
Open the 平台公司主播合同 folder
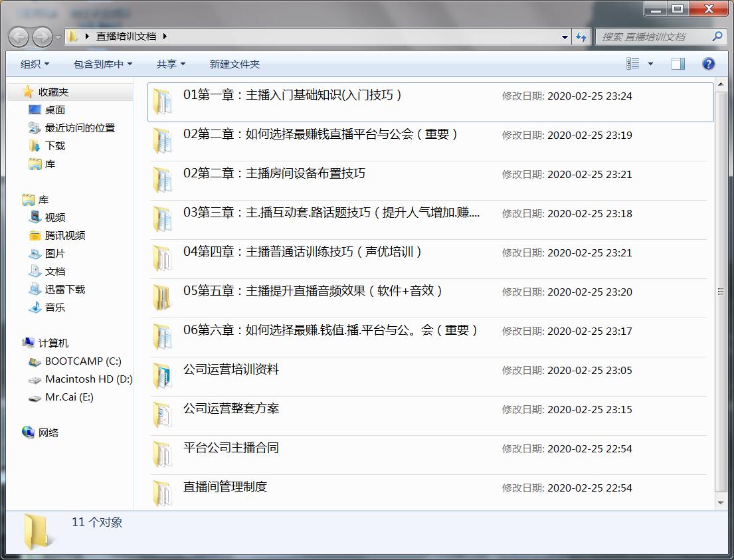tap(230, 448)
